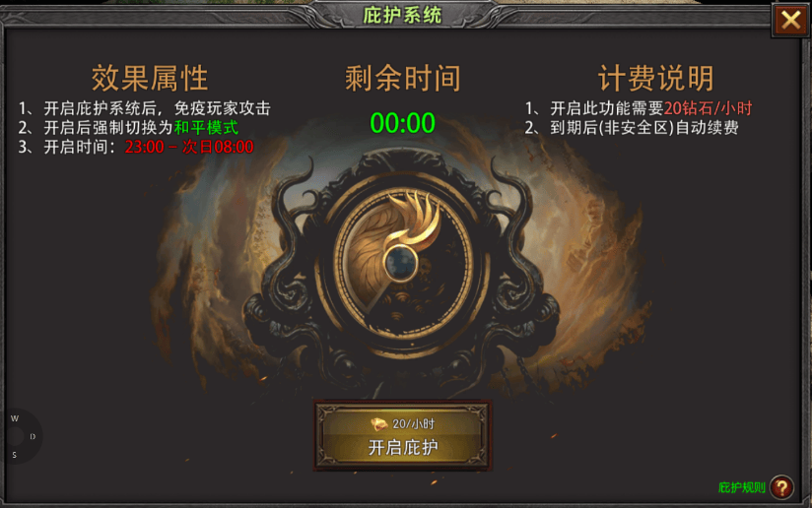Select the 计费说明 heading
Image resolution: width=812 pixels, height=508 pixels.
point(655,78)
